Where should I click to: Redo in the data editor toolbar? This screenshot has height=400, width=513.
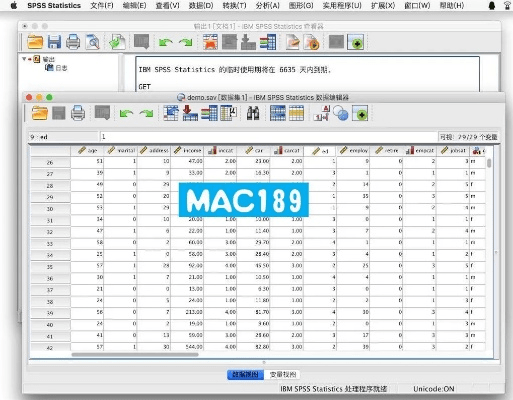[146, 113]
